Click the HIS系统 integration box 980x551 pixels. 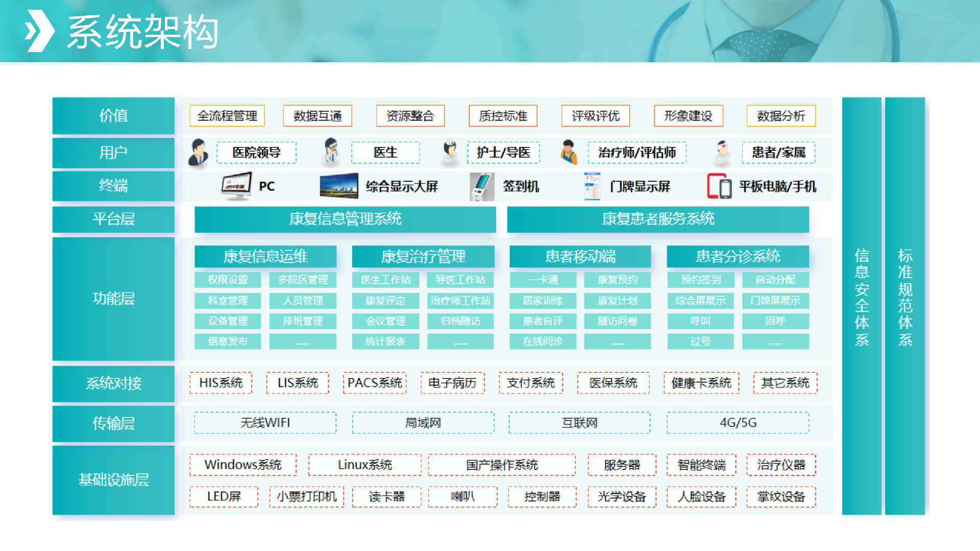221,383
